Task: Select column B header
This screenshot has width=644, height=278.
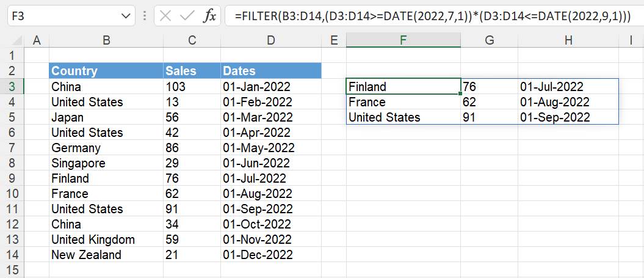Action: (106, 40)
